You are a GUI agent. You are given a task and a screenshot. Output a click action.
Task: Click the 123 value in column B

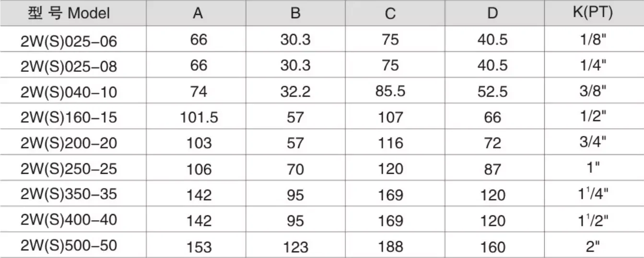295,246
